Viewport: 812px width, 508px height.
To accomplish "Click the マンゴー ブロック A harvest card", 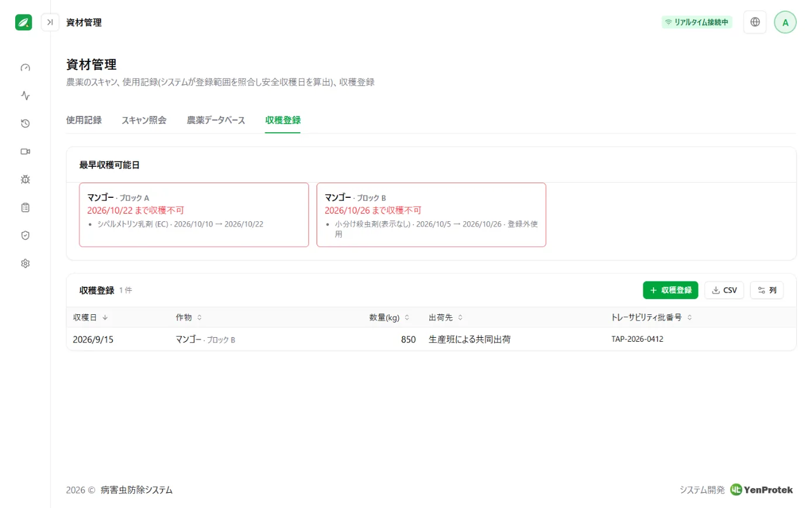I will click(194, 215).
